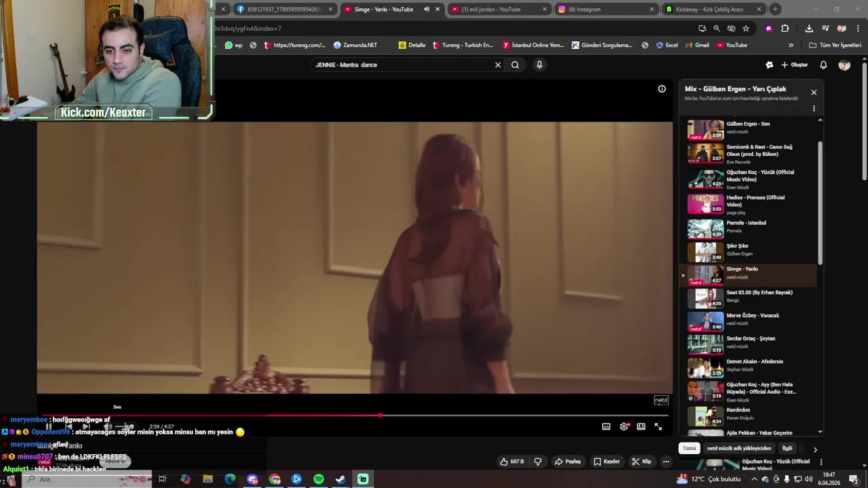The image size is (868, 488).
Task: Open the Oluştur create menu
Action: [x=794, y=65]
